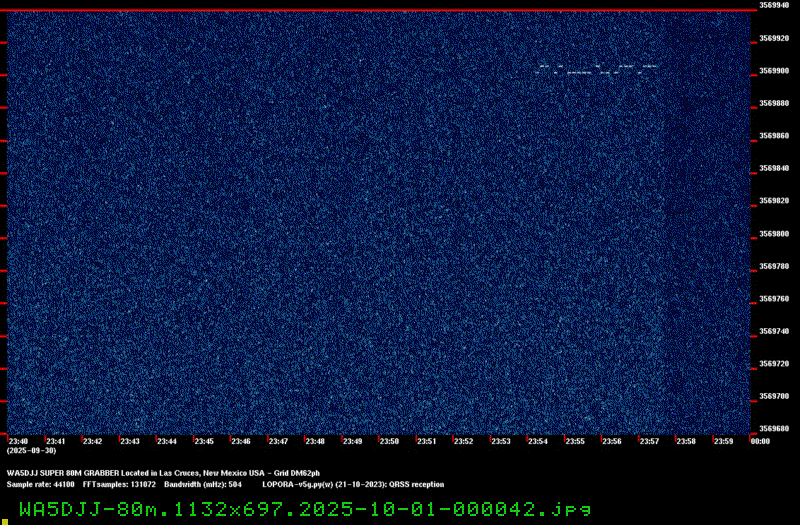Click the WA5DJJ SUPER 80M GRABBER location line
800x525 pixels.
[163, 473]
